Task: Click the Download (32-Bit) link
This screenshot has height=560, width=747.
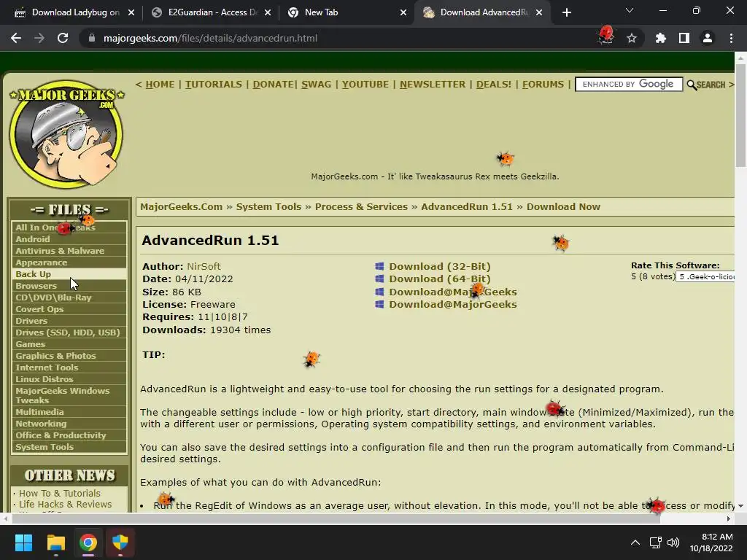Action: (440, 266)
